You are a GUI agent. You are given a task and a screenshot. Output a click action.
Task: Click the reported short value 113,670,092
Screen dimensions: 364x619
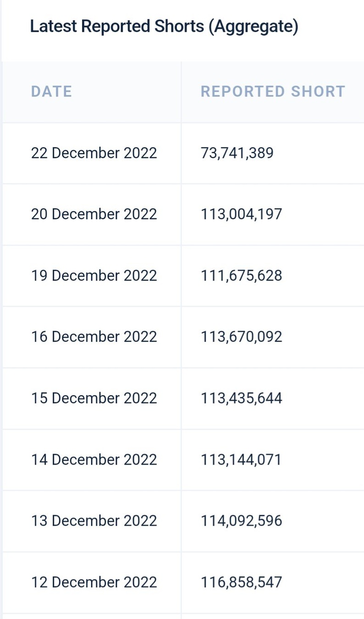click(x=242, y=337)
